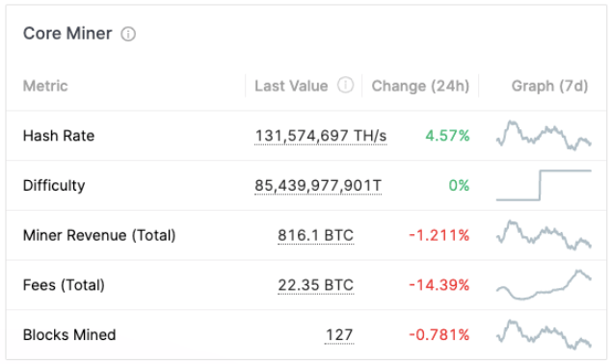Click the 22.35 BTC fees value
The height and width of the screenshot is (364, 611).
click(316, 285)
